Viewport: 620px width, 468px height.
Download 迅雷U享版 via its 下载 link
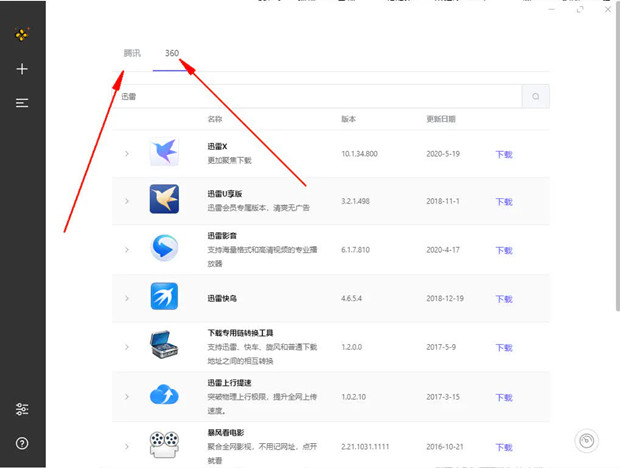click(x=504, y=202)
